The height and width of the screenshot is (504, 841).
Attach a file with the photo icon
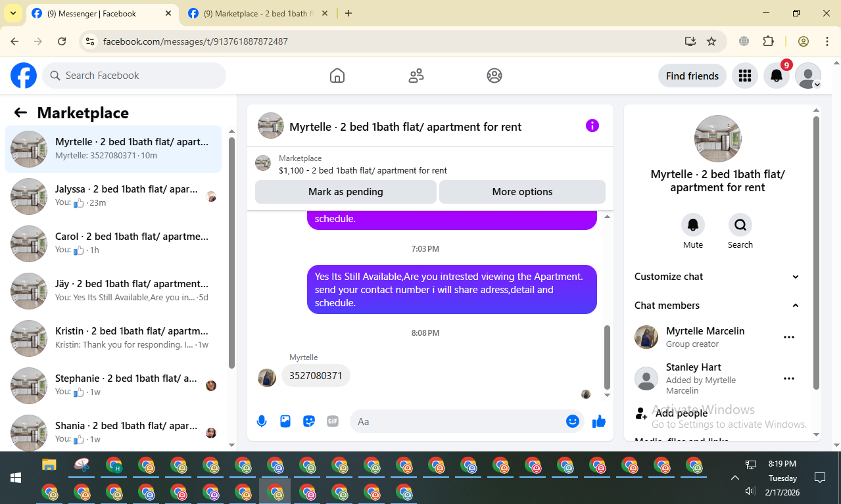tap(285, 421)
